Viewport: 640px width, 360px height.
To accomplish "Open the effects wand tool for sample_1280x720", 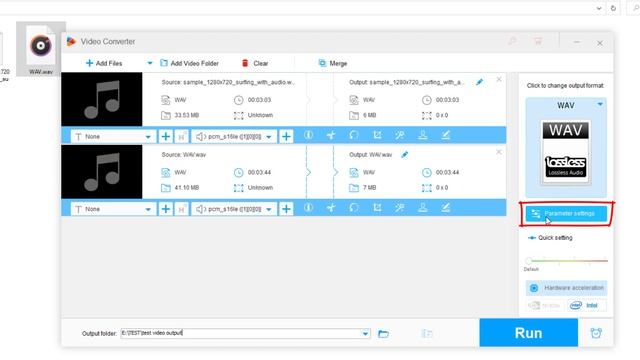I will [400, 135].
